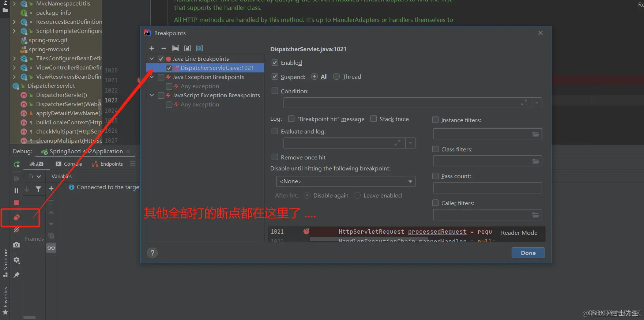Browse instance filters folder icon
Screen dimensions: 644x320
tap(536, 134)
